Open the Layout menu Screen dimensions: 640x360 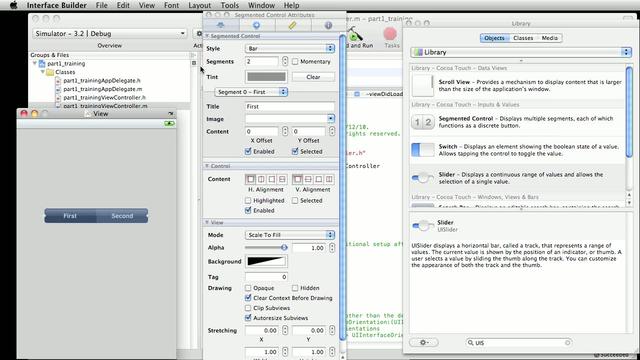point(200,5)
